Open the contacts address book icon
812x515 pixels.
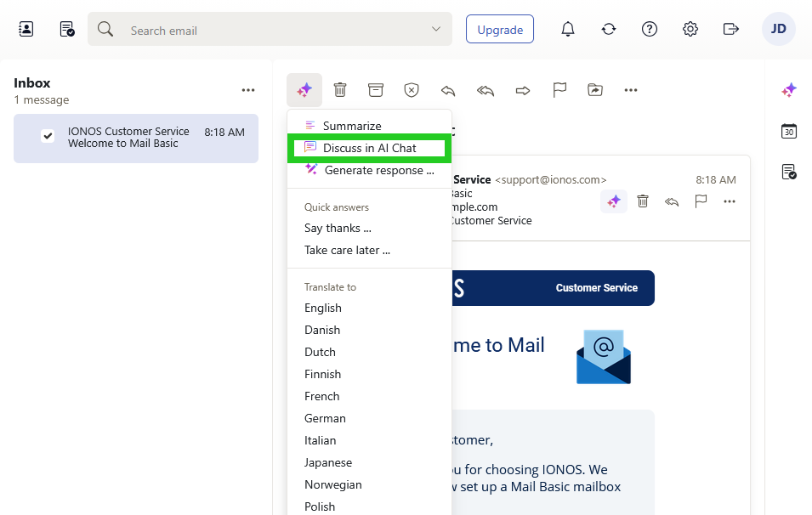tap(26, 28)
